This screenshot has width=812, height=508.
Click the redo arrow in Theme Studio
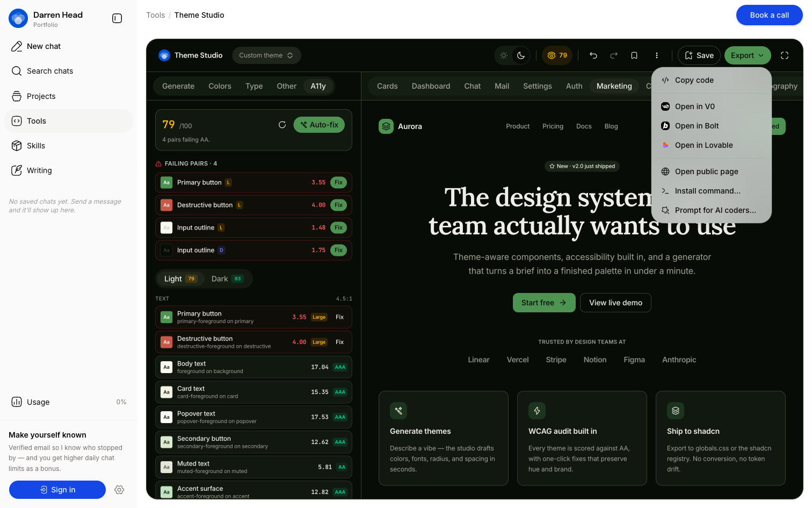[x=614, y=55]
